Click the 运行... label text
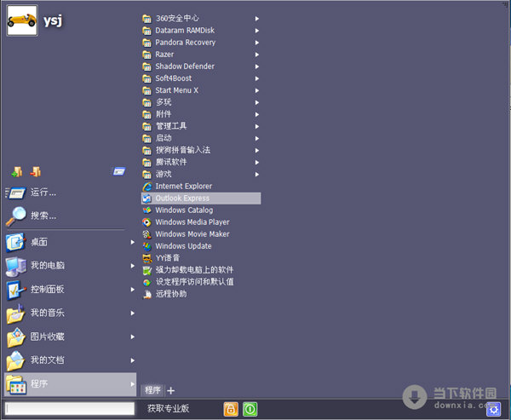This screenshot has height=420, width=511. tap(43, 193)
